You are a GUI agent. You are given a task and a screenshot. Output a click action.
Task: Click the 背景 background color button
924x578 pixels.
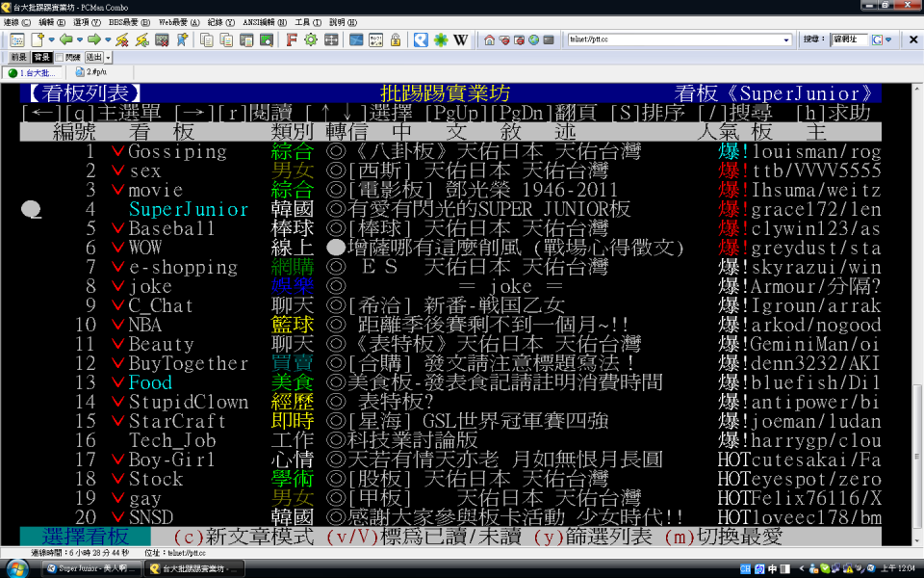(41, 57)
